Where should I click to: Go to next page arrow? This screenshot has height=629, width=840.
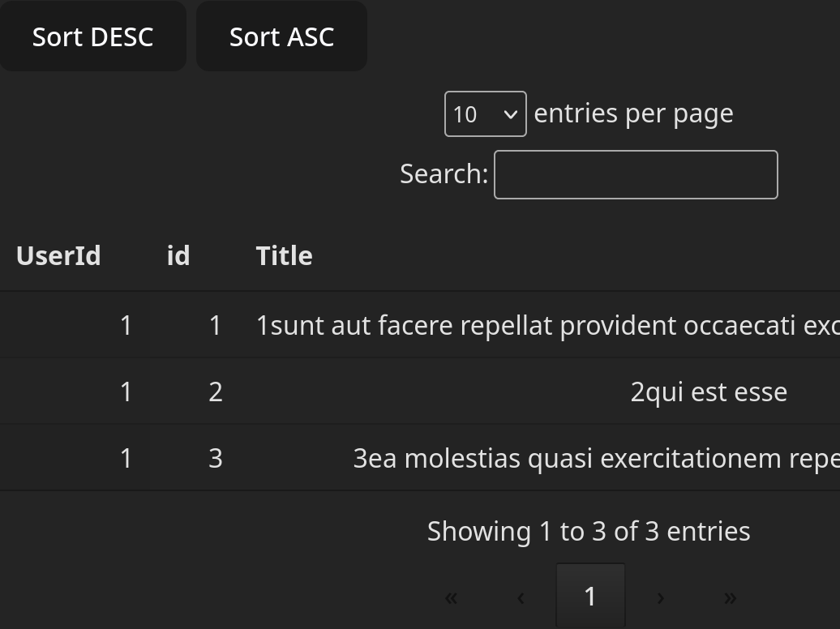[x=660, y=597]
